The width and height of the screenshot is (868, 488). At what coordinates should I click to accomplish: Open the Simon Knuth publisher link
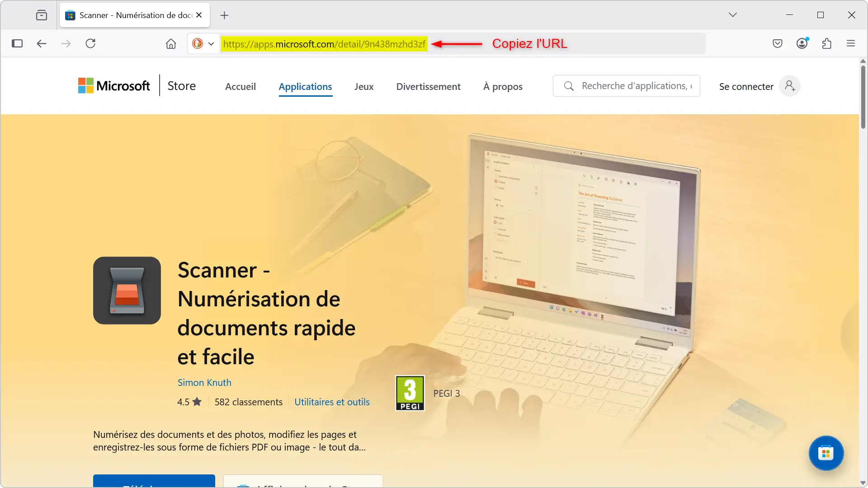coord(204,383)
